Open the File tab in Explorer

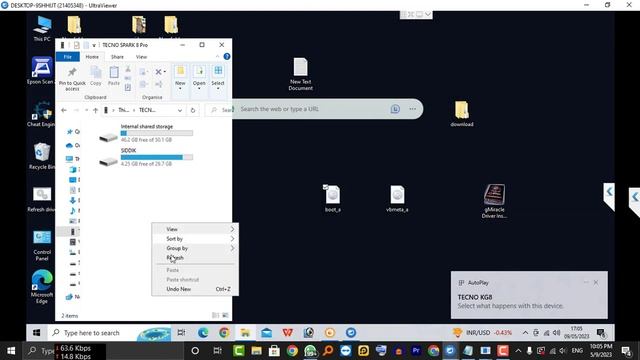click(67, 57)
